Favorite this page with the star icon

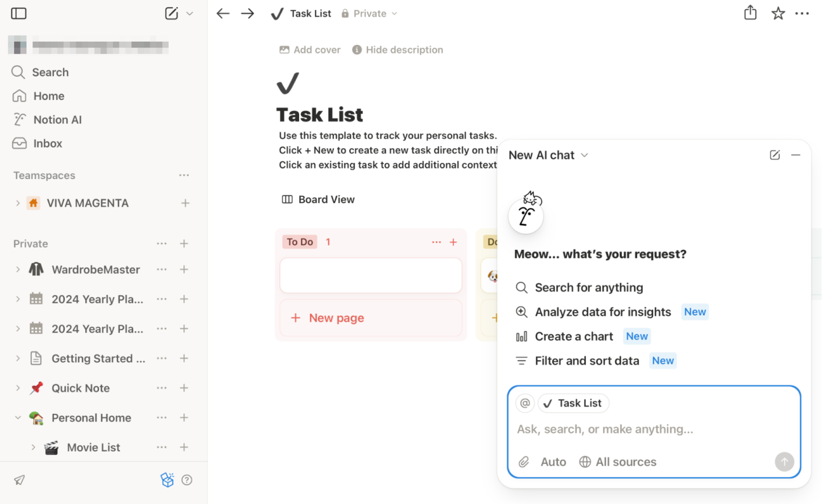(x=778, y=14)
